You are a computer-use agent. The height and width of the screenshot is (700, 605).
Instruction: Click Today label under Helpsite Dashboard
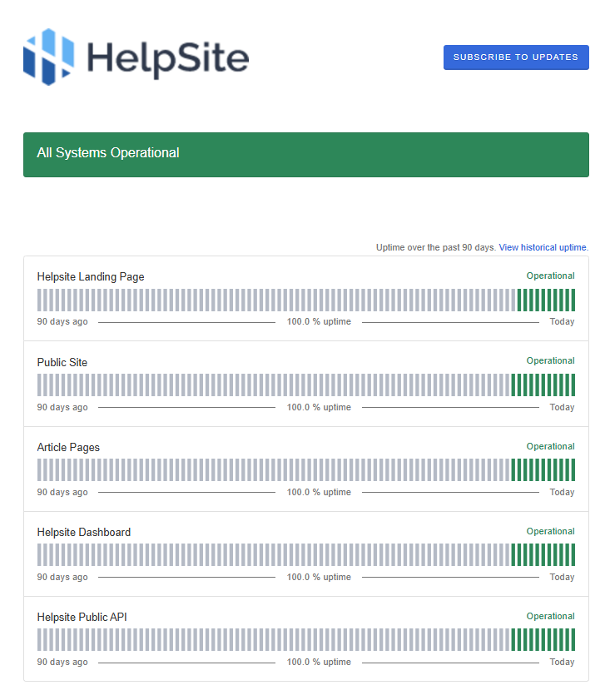562,577
